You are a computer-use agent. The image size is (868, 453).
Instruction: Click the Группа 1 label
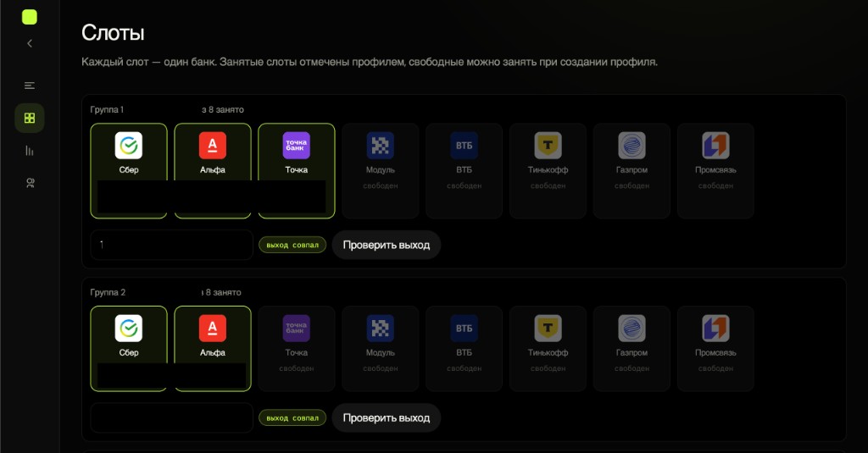(107, 109)
